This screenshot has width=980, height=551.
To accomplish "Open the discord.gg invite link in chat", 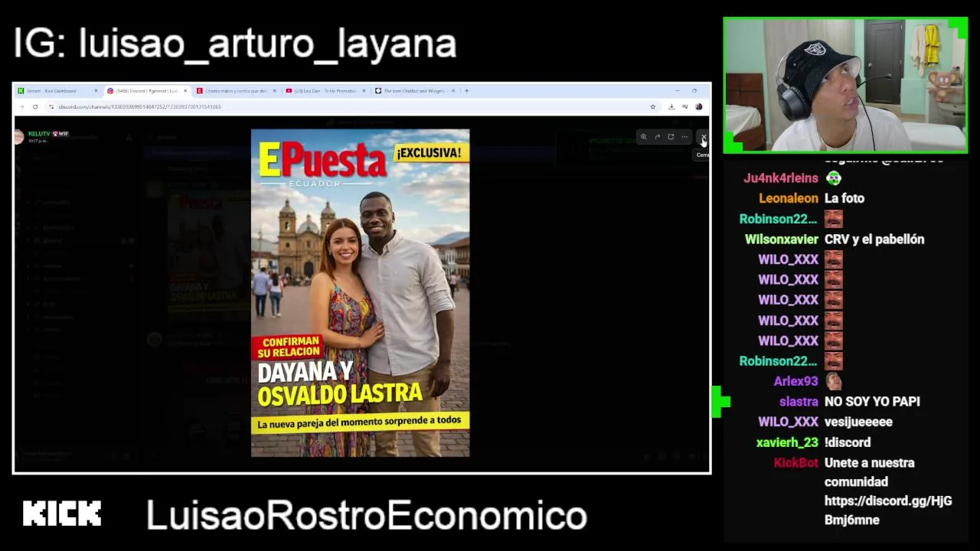I will click(888, 510).
